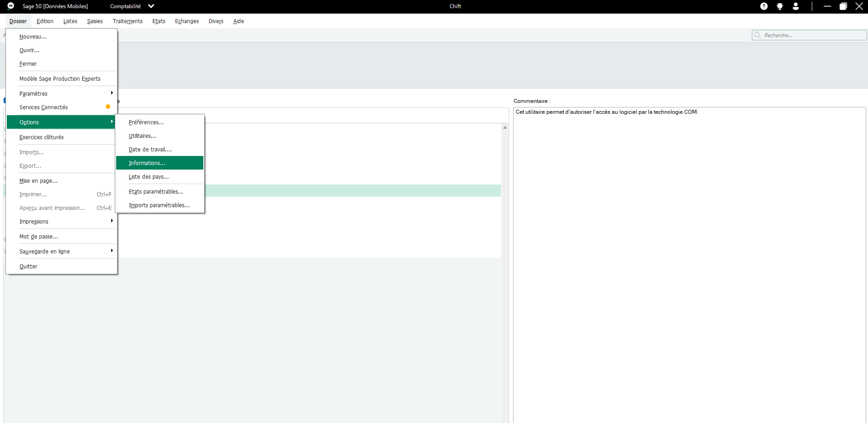Open Utilitaires... in Options submenu
The height and width of the screenshot is (423, 868).
[x=160, y=136]
